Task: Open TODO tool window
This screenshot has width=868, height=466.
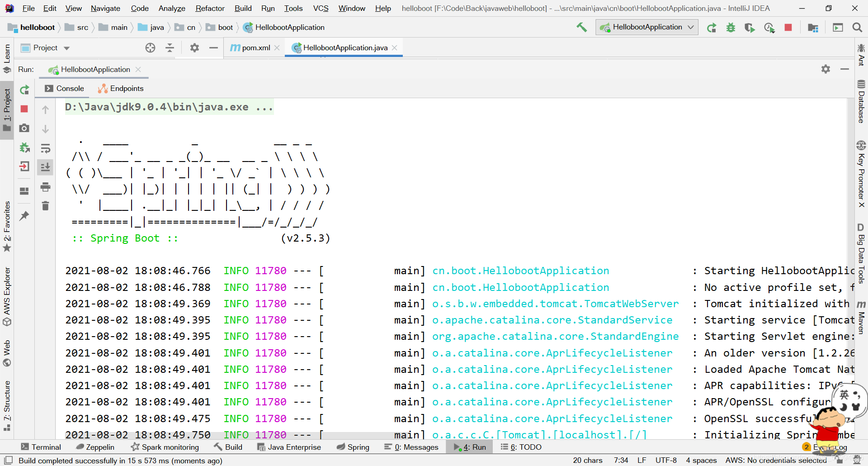Action: point(521,447)
